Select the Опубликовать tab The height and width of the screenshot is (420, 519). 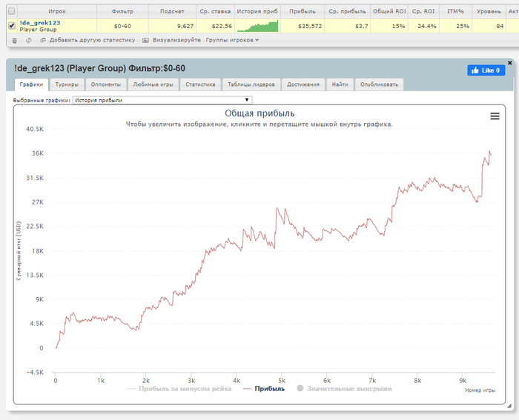pos(379,84)
